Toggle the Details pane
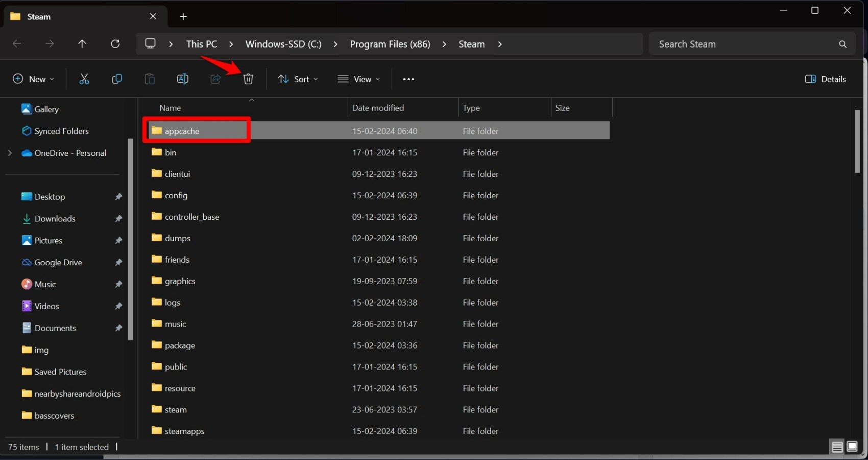 tap(825, 79)
